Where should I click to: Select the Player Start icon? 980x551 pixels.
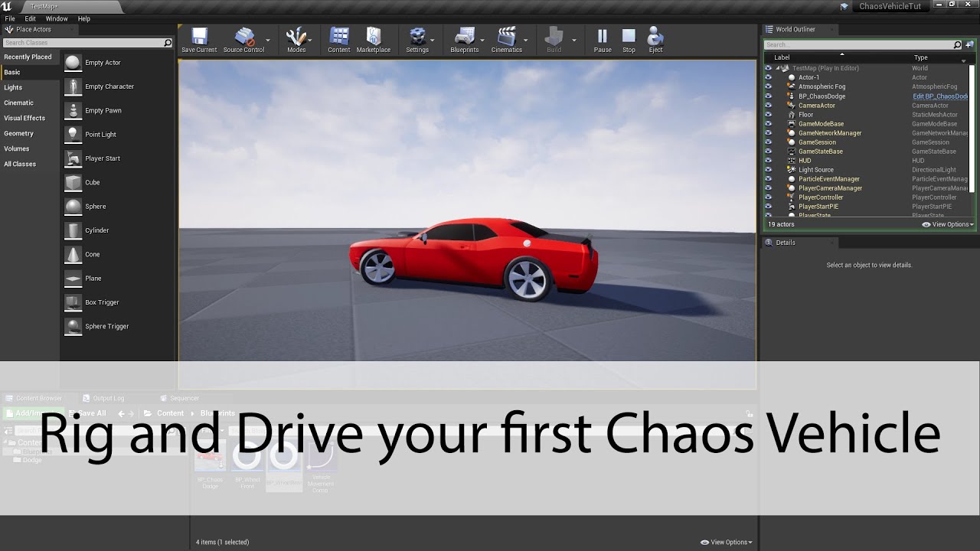click(73, 158)
